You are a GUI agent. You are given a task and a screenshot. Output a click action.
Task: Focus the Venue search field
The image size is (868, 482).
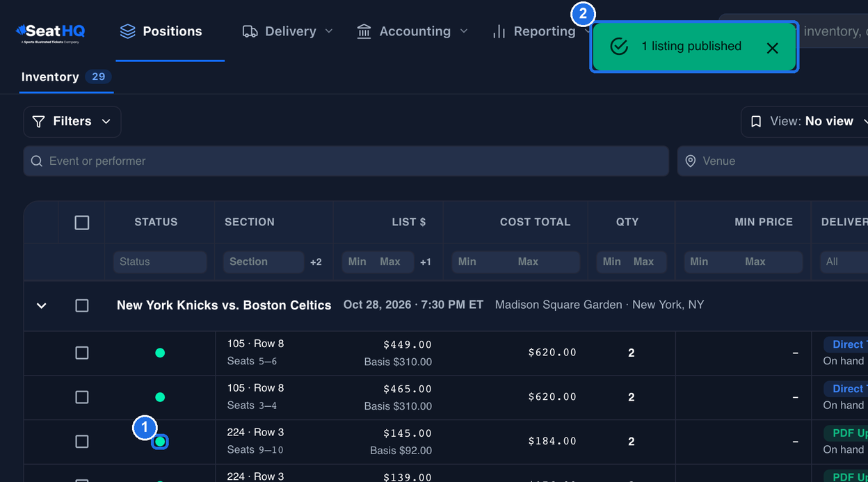pos(773,161)
